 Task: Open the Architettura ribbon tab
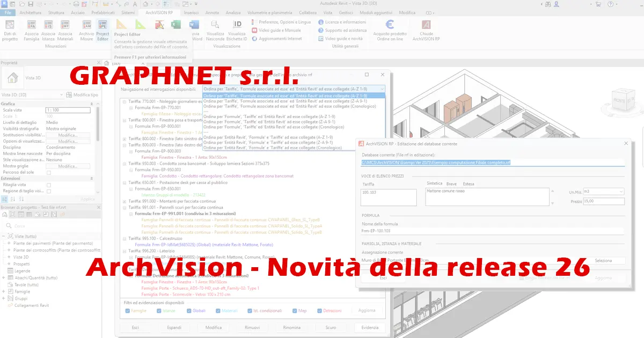[x=30, y=12]
